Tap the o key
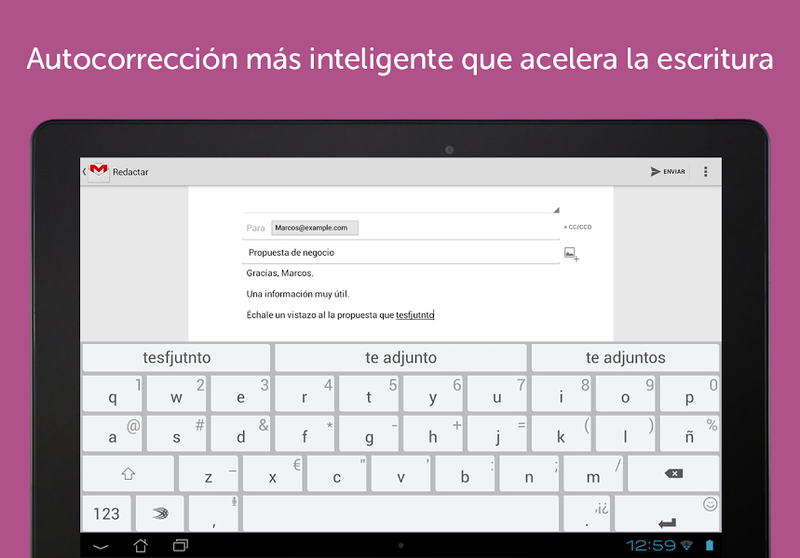Screen dimensions: 800x558 point(626,394)
